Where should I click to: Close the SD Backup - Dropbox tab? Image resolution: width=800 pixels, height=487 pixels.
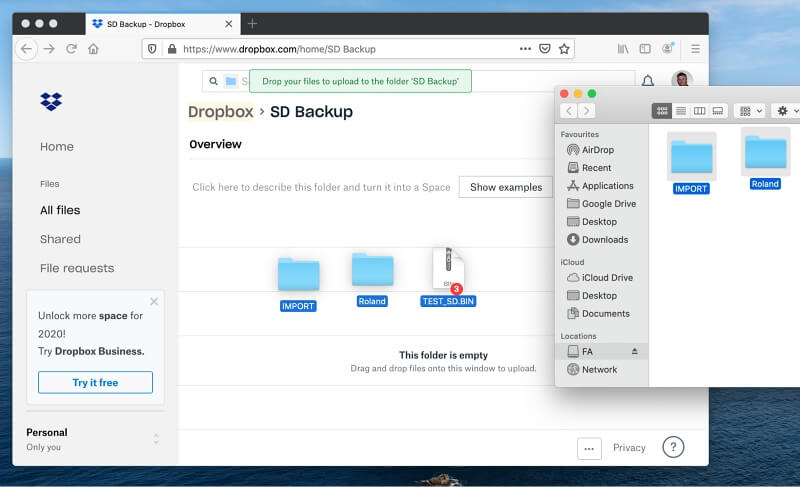tap(229, 24)
